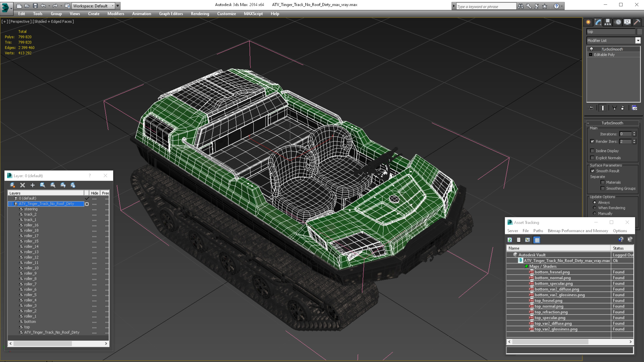Switch Asset Tracking to table view icon
Screen dimensions: 644x362
point(537,240)
